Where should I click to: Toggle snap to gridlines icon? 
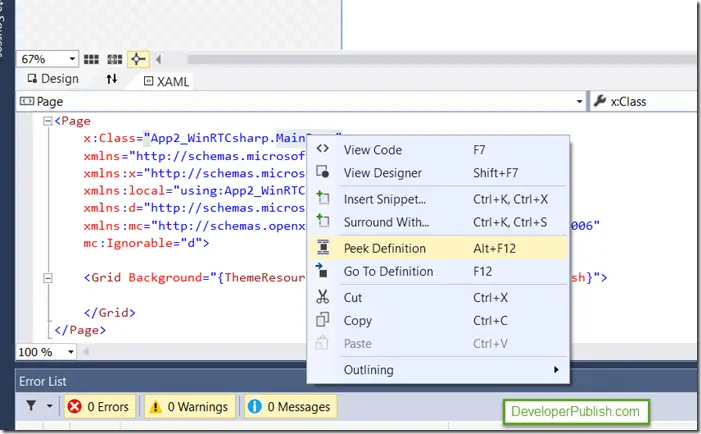pyautogui.click(x=114, y=59)
